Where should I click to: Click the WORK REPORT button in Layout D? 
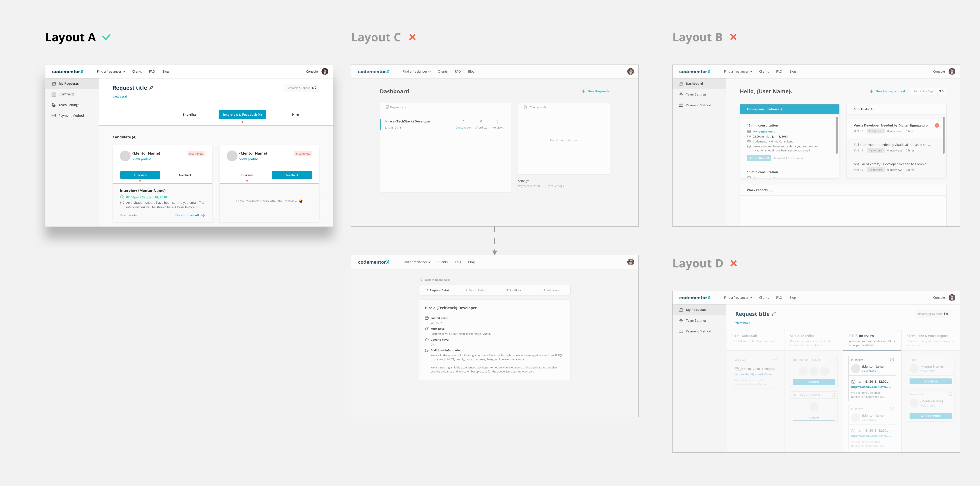(x=931, y=416)
